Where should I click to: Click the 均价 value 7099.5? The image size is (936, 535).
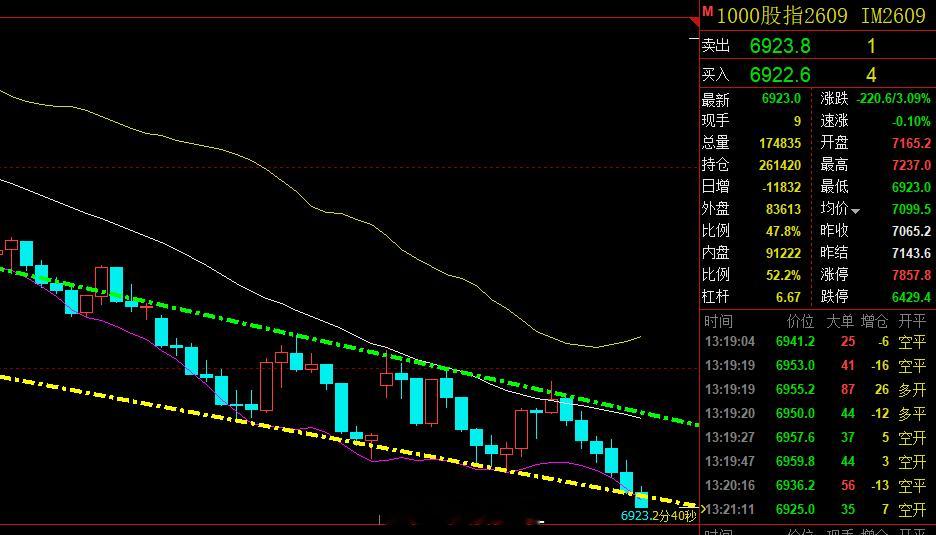pos(911,210)
